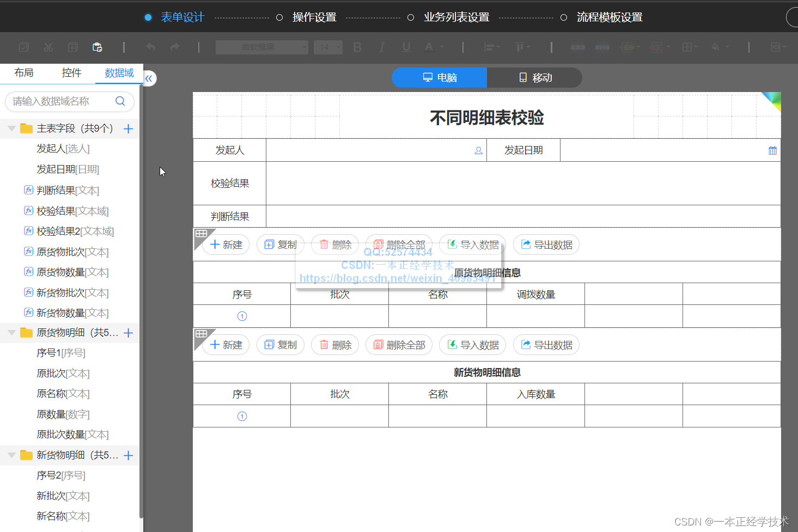Collapse the 原货物明细 folder triangle

click(x=11, y=333)
